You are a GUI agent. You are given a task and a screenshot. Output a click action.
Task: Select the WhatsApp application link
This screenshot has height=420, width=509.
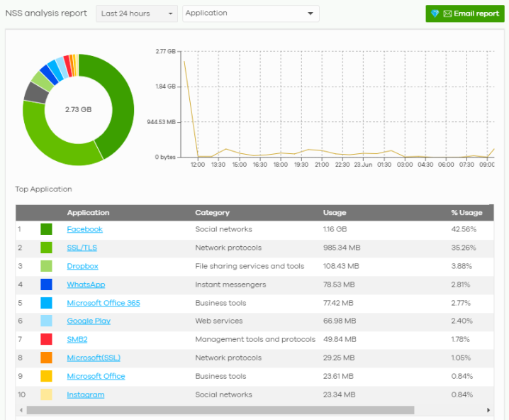click(x=86, y=284)
